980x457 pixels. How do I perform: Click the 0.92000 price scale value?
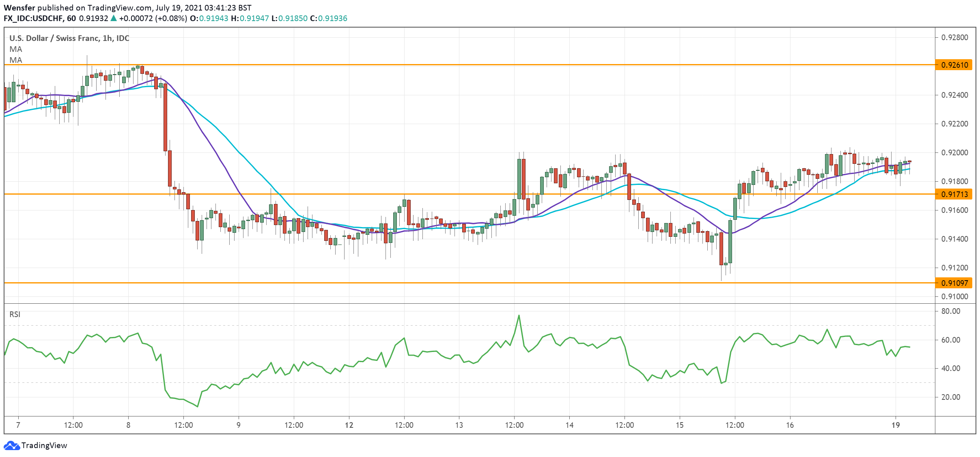click(x=954, y=152)
